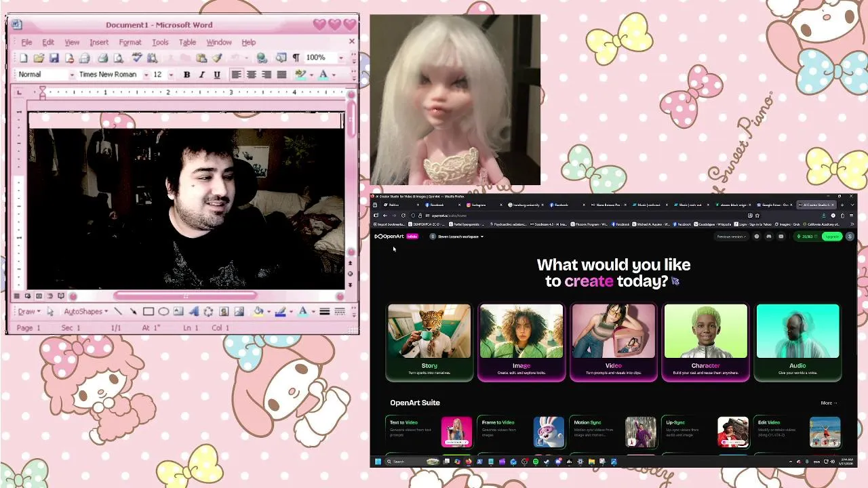This screenshot has width=868, height=488.
Task: Click the Insert Hyperlink globe icon
Action: pyautogui.click(x=262, y=58)
